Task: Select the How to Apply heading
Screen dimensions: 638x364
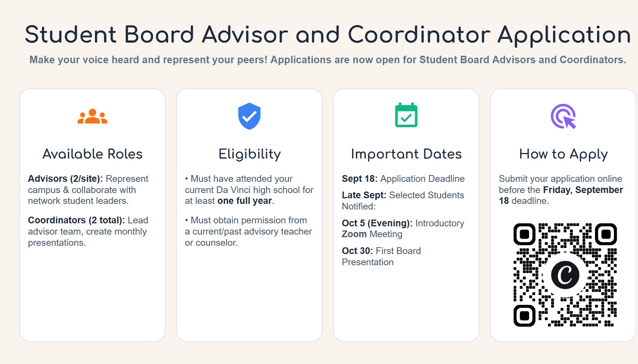Action: (x=563, y=154)
